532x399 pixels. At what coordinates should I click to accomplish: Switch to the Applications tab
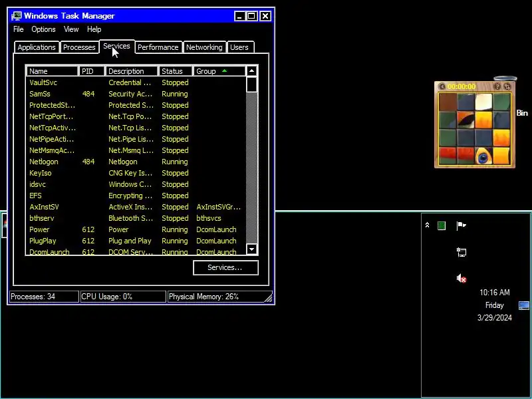(37, 47)
